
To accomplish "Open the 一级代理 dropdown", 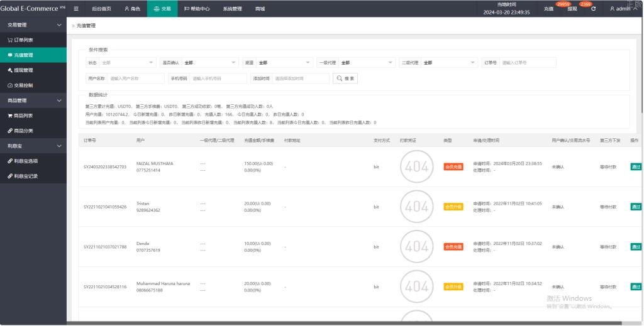I will tap(367, 63).
